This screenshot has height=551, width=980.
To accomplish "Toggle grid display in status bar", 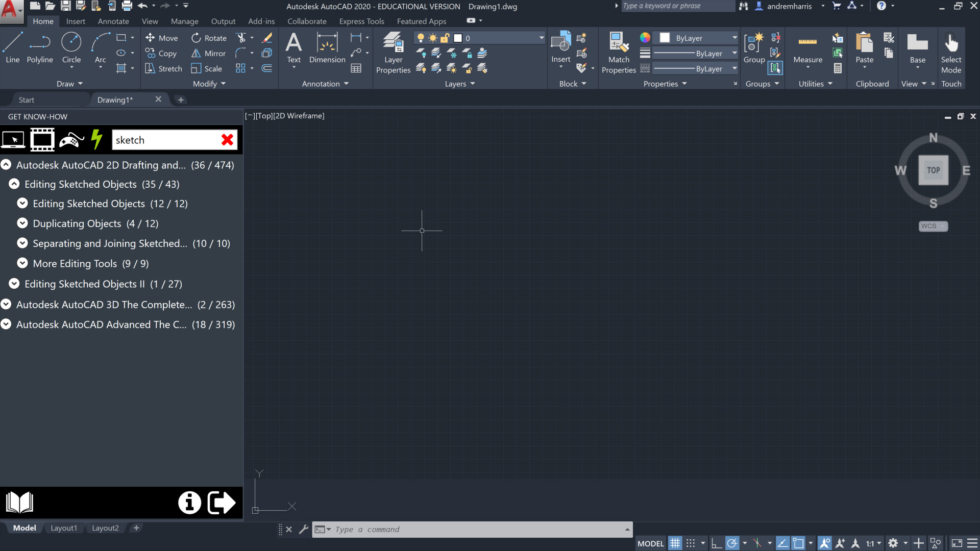I will (675, 543).
